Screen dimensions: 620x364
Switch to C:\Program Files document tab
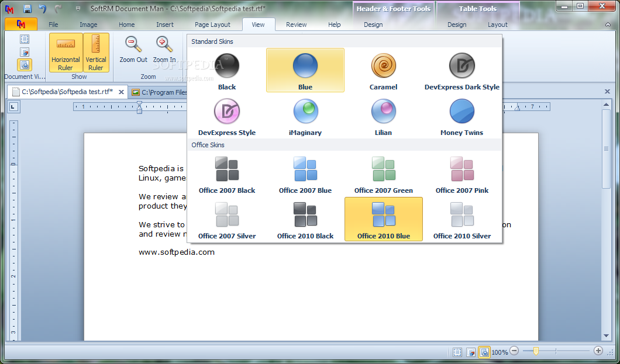(159, 92)
